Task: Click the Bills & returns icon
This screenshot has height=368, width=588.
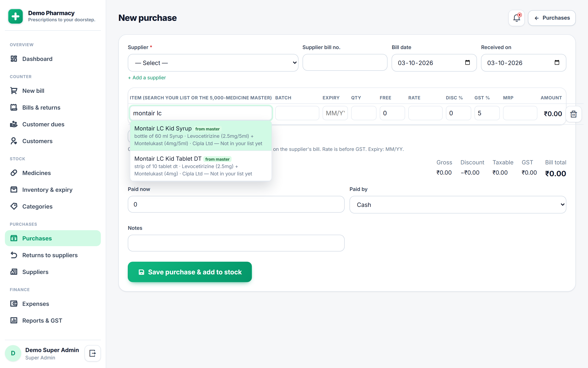Action: (x=14, y=107)
